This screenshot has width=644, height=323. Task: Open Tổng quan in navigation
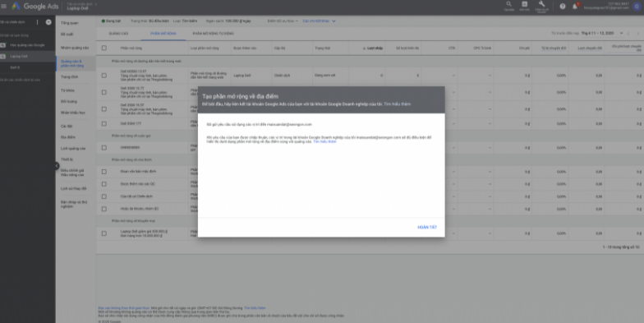(69, 23)
